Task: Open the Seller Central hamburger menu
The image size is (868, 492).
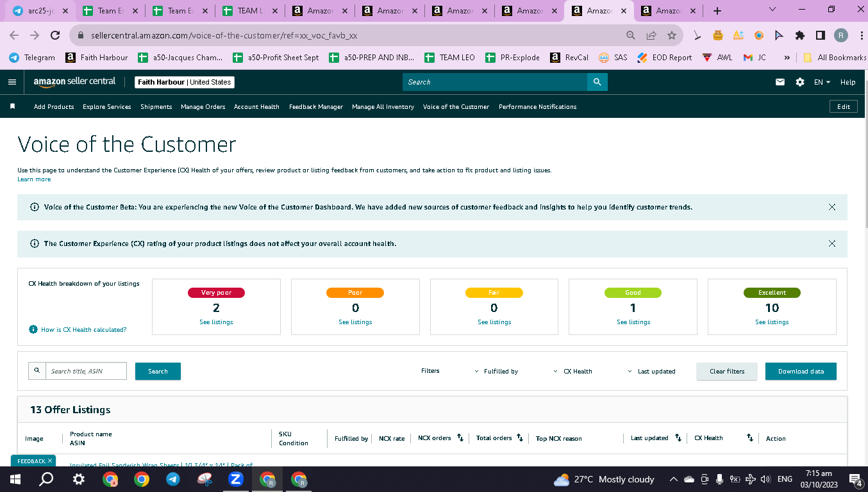Action: (x=12, y=82)
